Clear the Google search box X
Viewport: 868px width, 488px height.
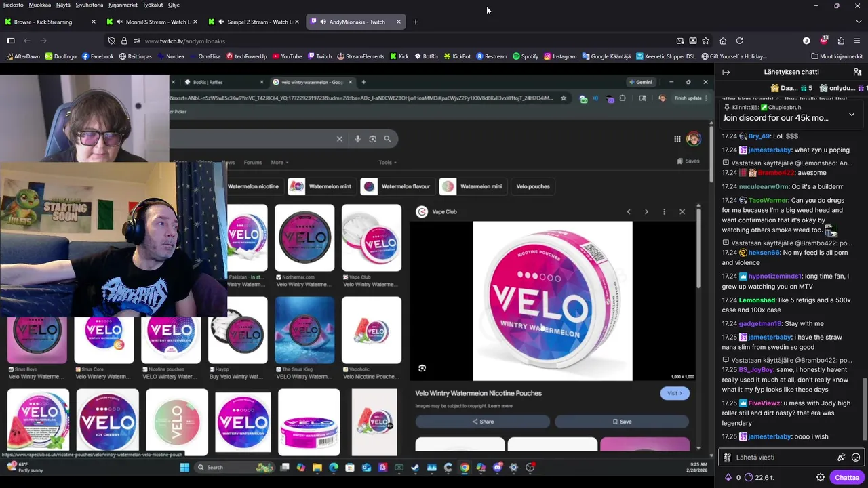click(340, 139)
